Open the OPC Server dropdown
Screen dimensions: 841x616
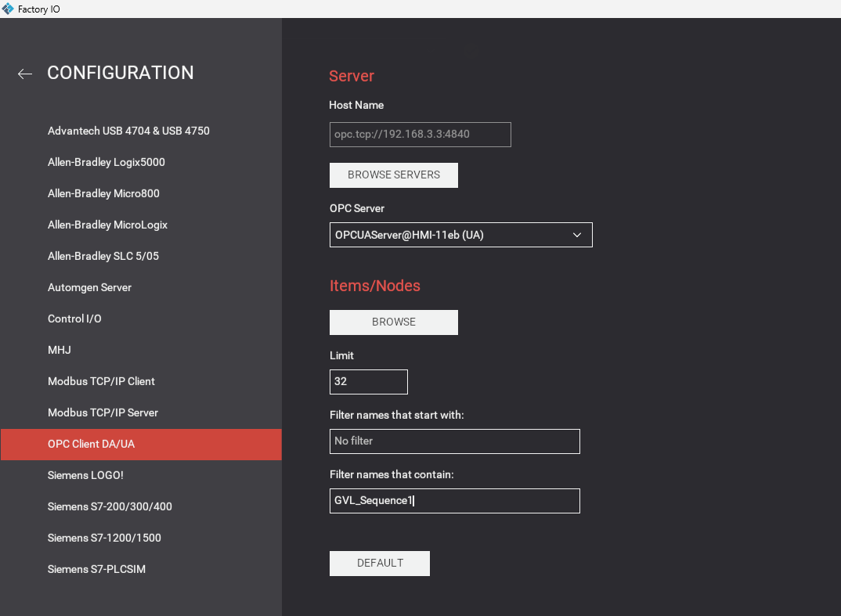pos(460,235)
